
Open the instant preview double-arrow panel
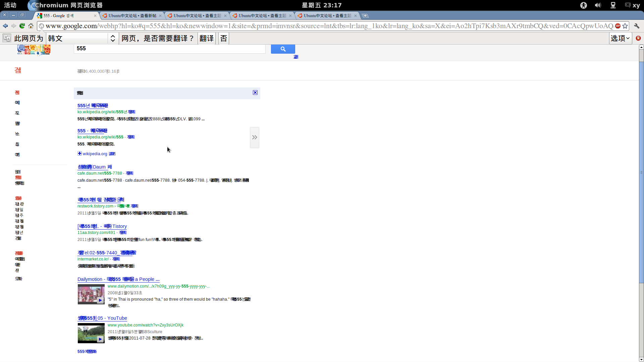coord(255,137)
